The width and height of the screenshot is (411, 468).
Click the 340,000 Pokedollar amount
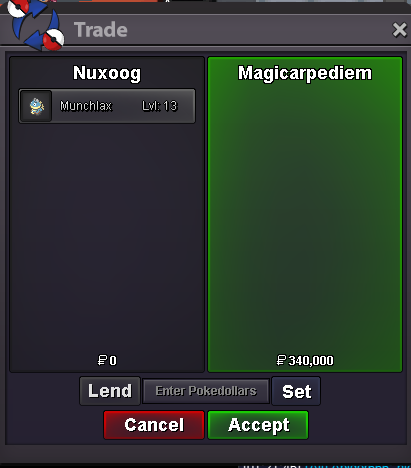click(x=311, y=360)
